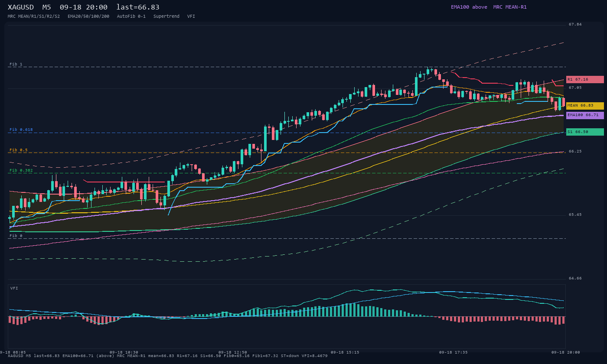Click the 09-18 17:35 time axis label
Screen dimensions: 607x364
point(453,352)
